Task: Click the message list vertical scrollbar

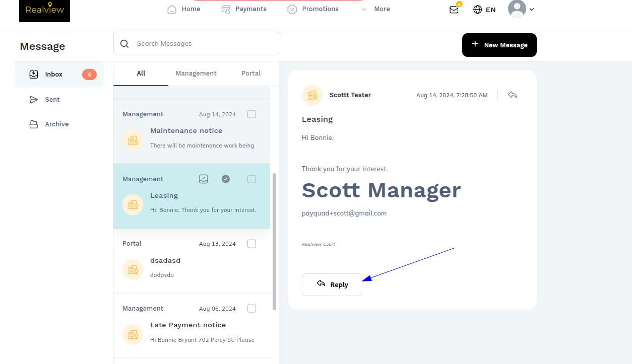Action: (x=274, y=242)
